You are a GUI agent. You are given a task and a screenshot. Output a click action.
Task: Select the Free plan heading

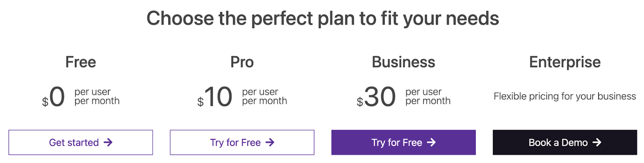[x=80, y=62]
